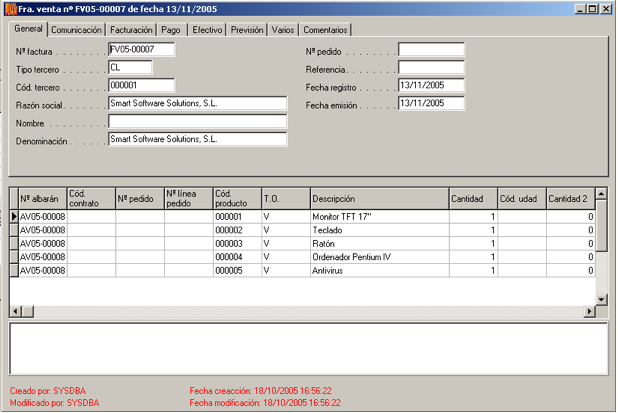Click the Razón social field

pos(197,103)
